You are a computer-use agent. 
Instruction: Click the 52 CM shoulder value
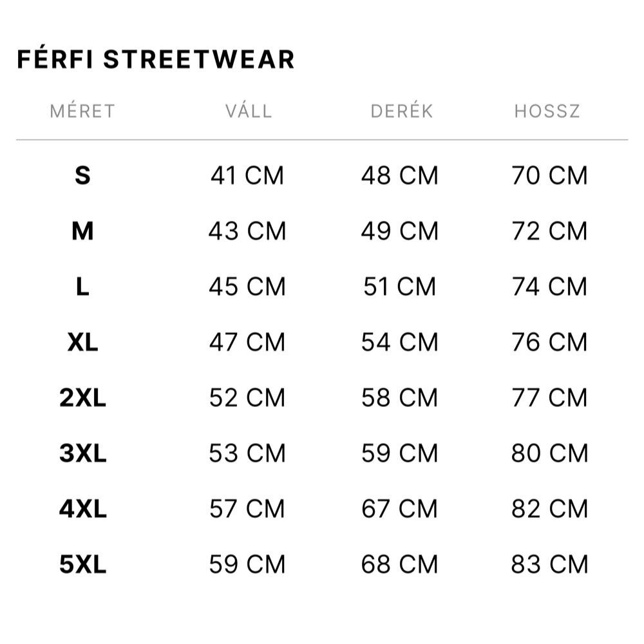247,397
